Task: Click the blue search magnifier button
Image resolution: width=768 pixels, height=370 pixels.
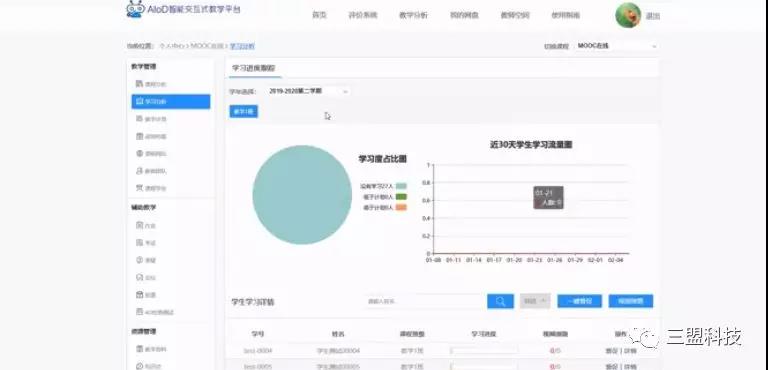Action: click(500, 301)
